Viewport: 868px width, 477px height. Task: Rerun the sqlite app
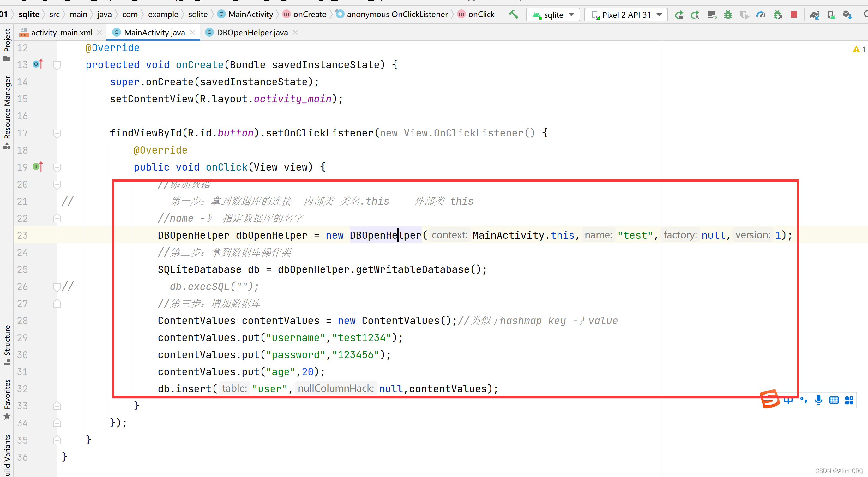click(x=678, y=15)
